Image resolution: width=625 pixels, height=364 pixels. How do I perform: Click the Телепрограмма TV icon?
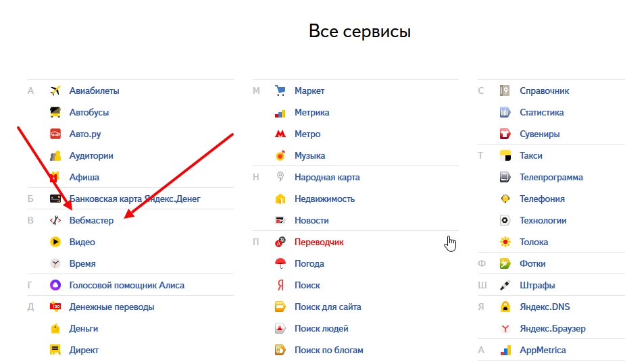pos(505,177)
